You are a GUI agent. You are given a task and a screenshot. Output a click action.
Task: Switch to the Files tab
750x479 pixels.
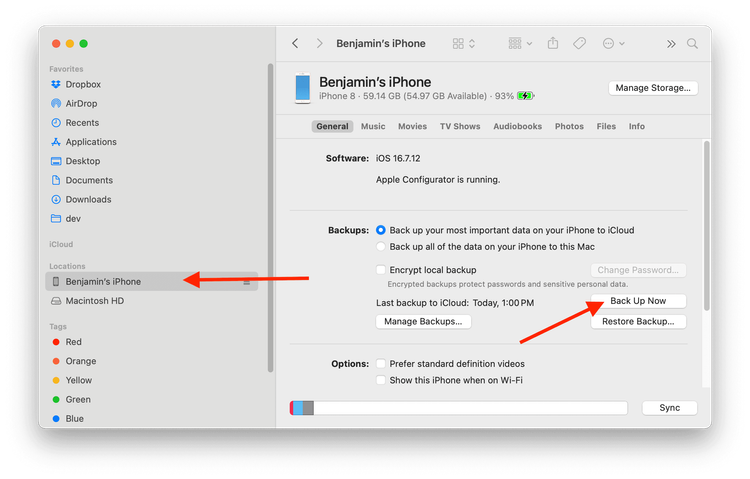(x=606, y=126)
